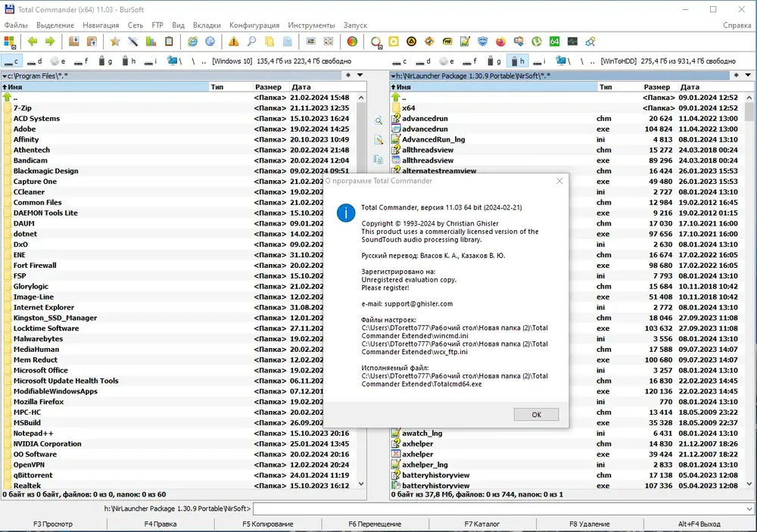Click OK in the About dialog
Screen dimensions: 757x532
(537, 414)
